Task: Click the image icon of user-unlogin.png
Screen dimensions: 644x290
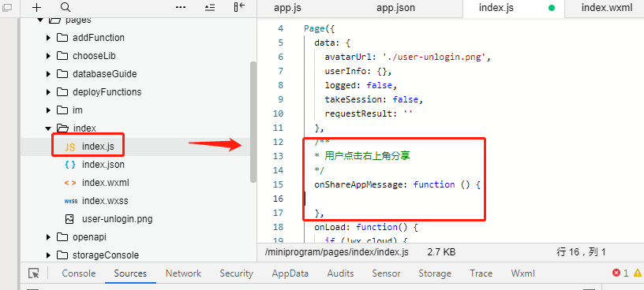Action: point(69,219)
